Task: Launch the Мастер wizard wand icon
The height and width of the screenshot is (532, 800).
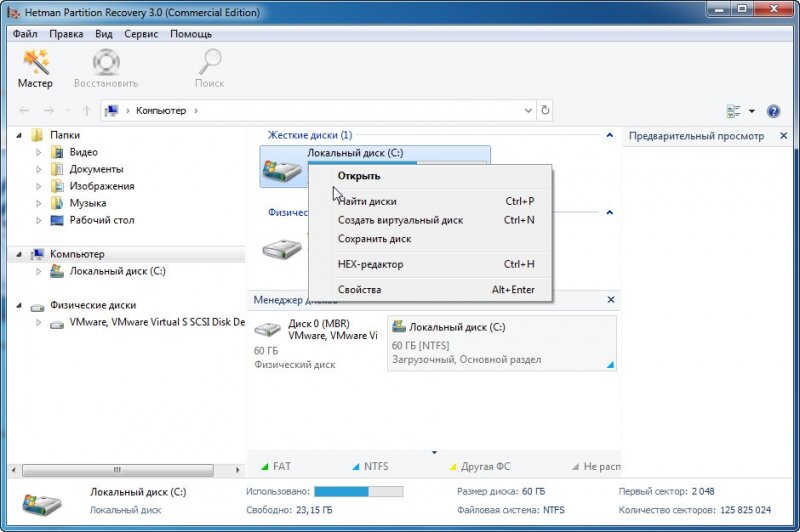Action: [x=36, y=61]
